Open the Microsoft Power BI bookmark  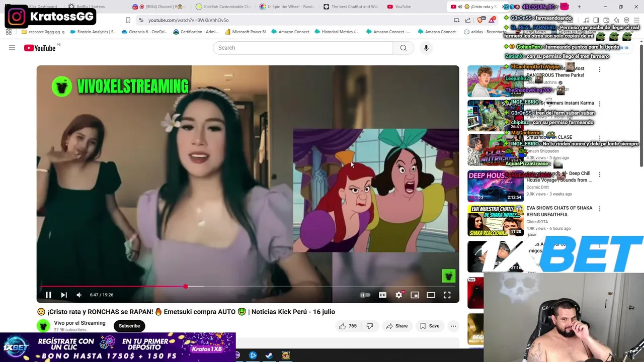click(x=246, y=32)
